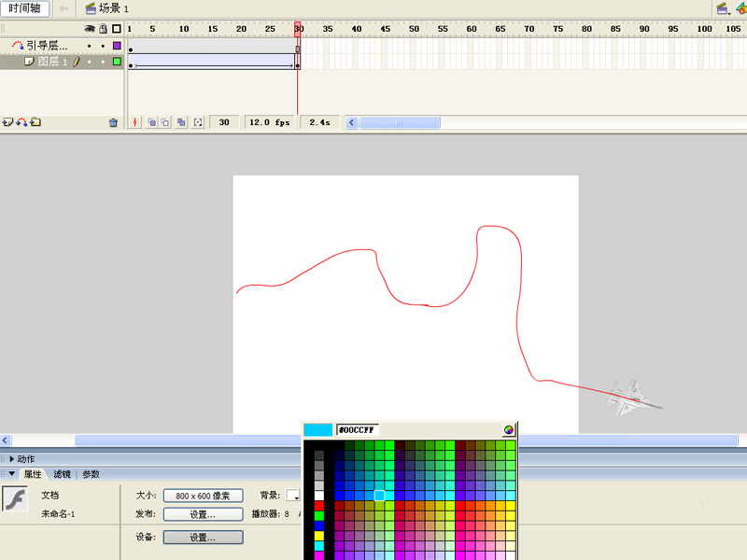Toggle the Onion Skin Outlines icon
Image resolution: width=747 pixels, height=560 pixels.
(165, 122)
